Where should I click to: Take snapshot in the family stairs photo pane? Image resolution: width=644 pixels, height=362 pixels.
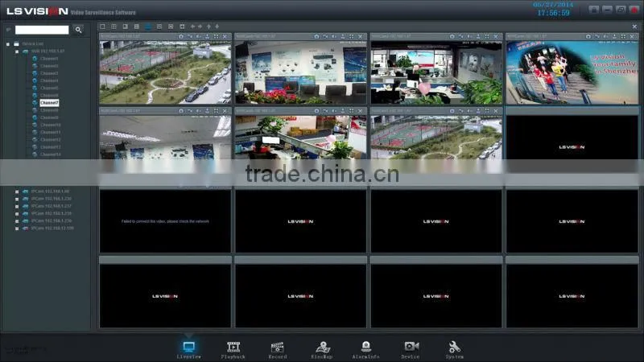[x=588, y=36]
